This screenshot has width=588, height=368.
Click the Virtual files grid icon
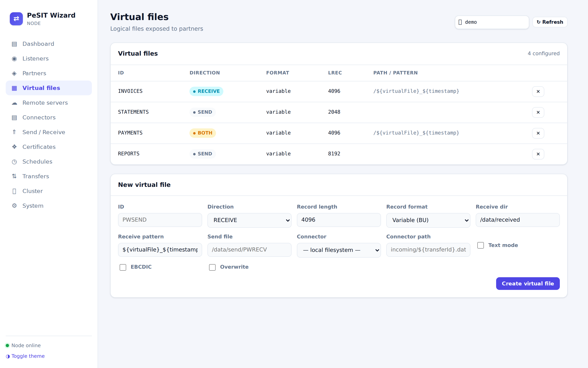point(14,88)
